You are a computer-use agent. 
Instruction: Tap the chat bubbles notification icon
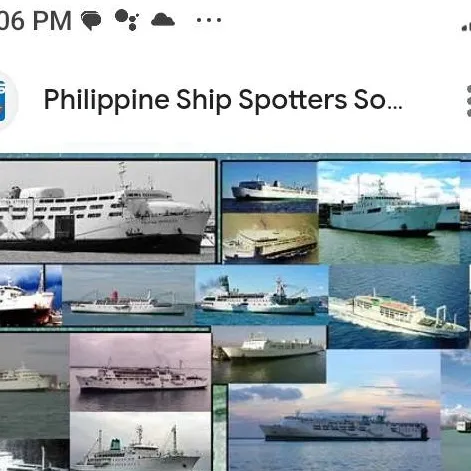pos(91,21)
